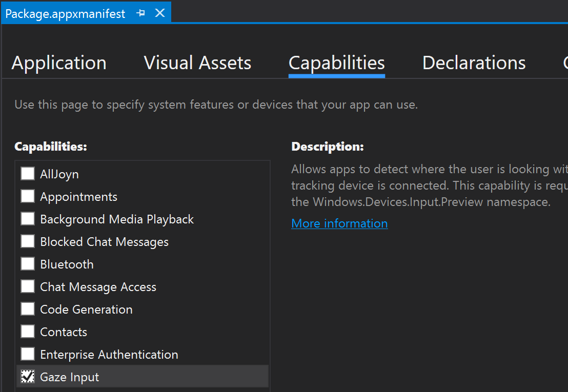
Task: Select the Capabilities tab
Action: pos(336,64)
